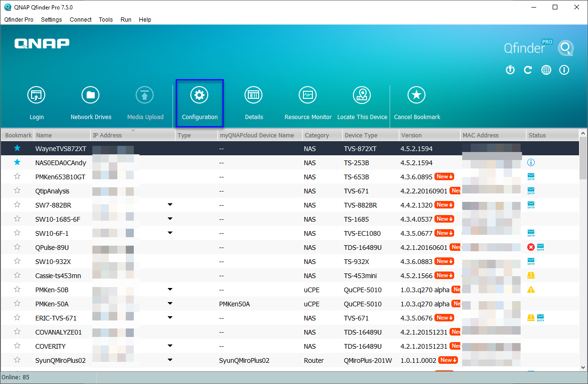
Task: Click the SMTP status icon for SW10-6F-1
Action: pyautogui.click(x=531, y=233)
